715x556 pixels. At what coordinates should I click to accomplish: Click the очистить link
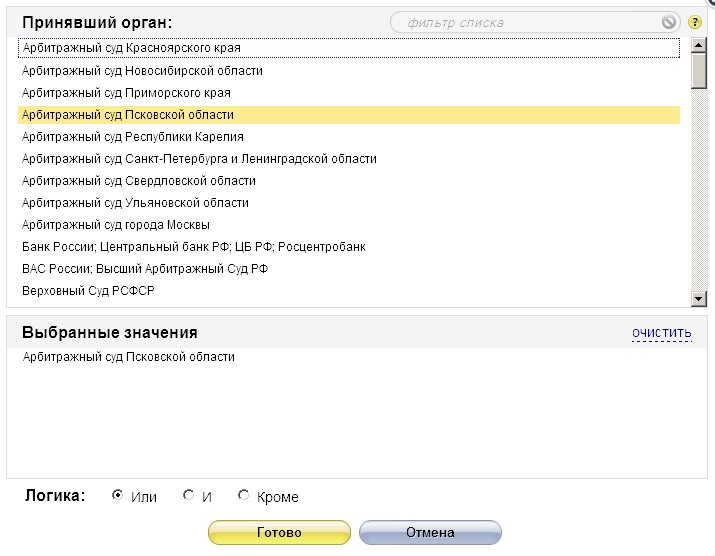(x=661, y=333)
